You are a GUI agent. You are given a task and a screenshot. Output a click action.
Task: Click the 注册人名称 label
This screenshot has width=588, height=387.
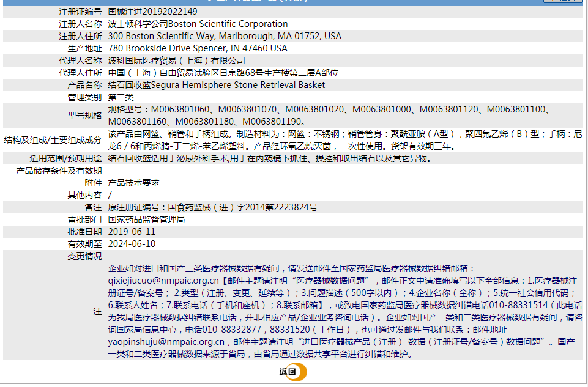coord(80,24)
